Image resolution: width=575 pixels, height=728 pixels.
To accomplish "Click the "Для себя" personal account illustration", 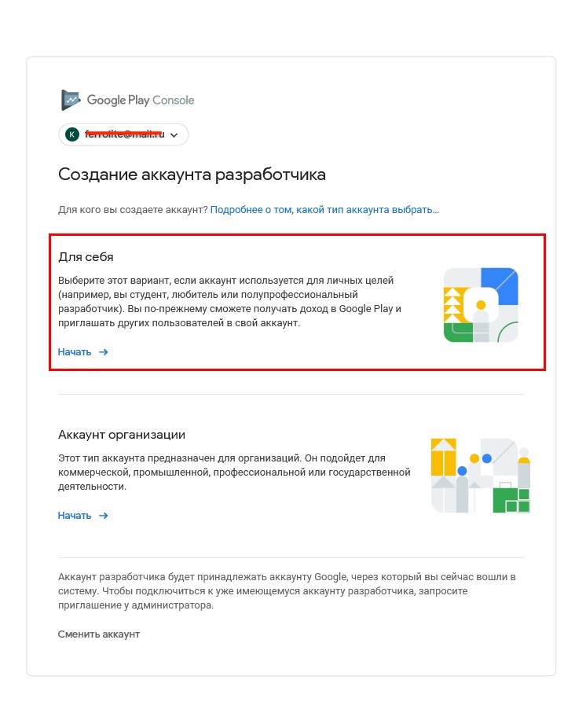I will click(480, 305).
